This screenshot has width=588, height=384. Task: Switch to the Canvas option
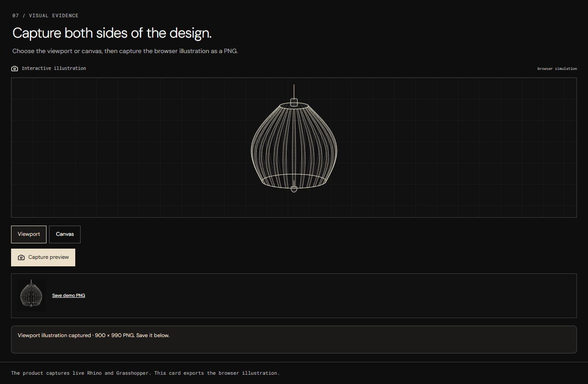tap(65, 234)
